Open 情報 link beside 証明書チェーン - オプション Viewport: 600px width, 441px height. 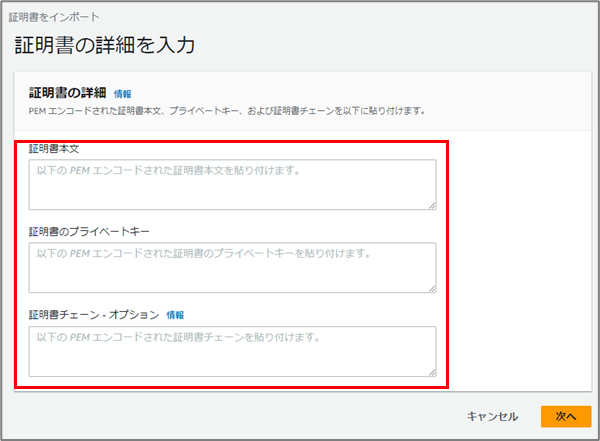tap(175, 314)
